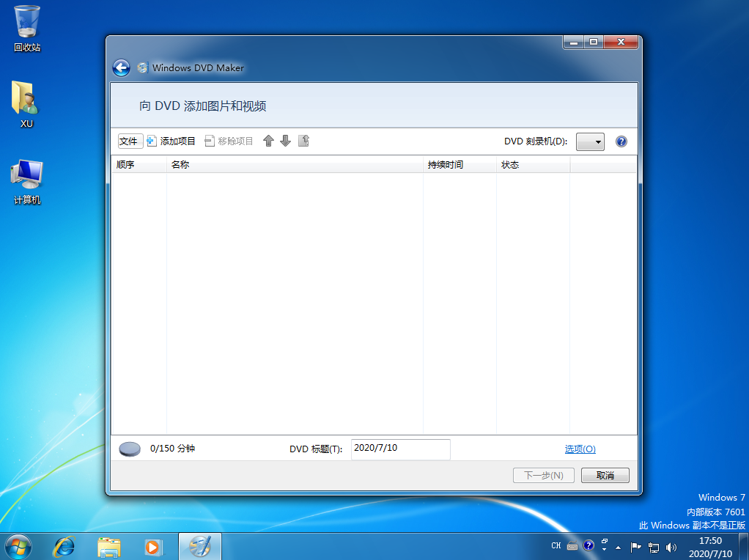
Task: Click the DVD 标题 text field
Action: [x=401, y=449]
